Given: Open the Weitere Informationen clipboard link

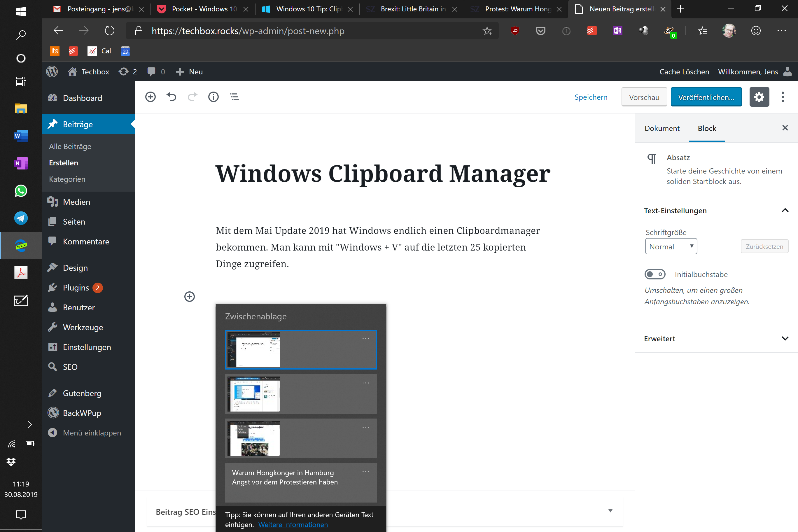Looking at the screenshot, I should click(x=293, y=524).
